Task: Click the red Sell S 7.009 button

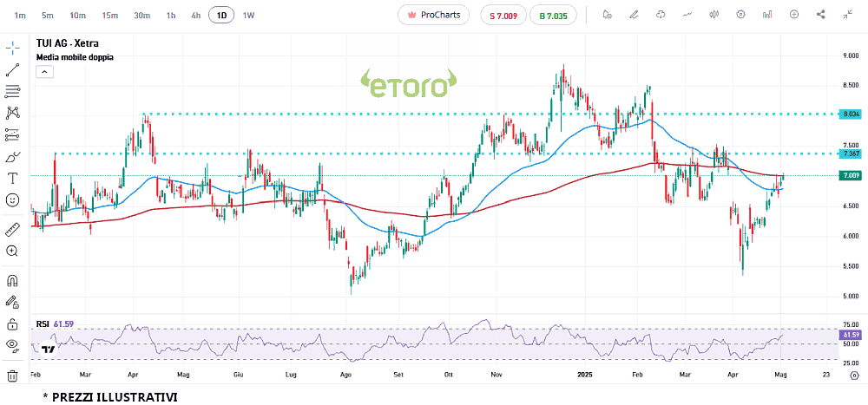Action: (503, 16)
